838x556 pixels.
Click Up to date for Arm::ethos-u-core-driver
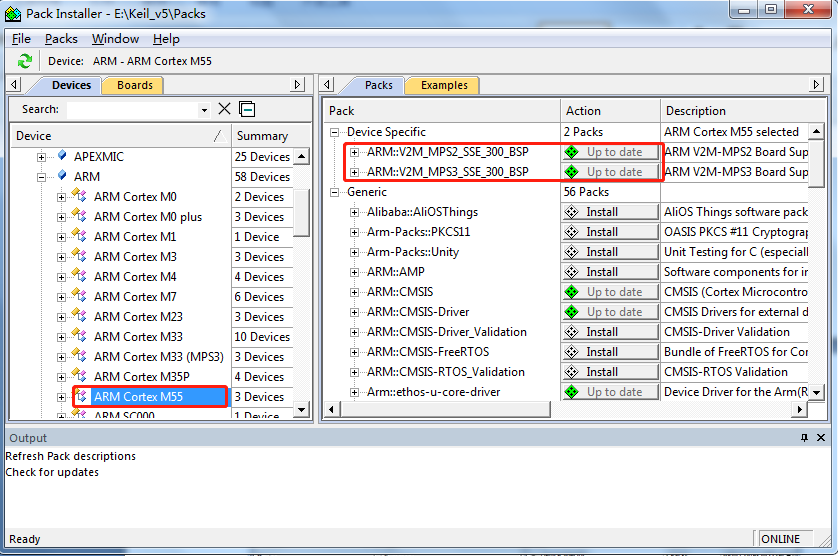(x=610, y=392)
